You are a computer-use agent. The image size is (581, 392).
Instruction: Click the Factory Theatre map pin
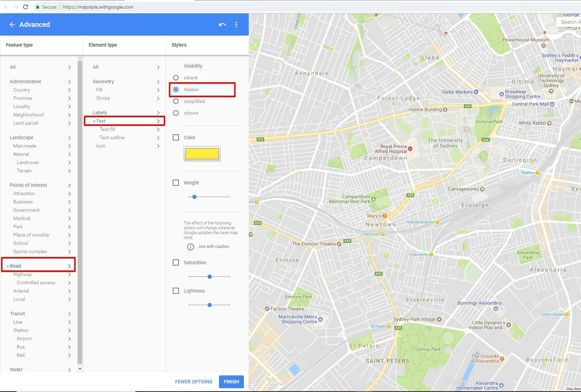point(267,309)
